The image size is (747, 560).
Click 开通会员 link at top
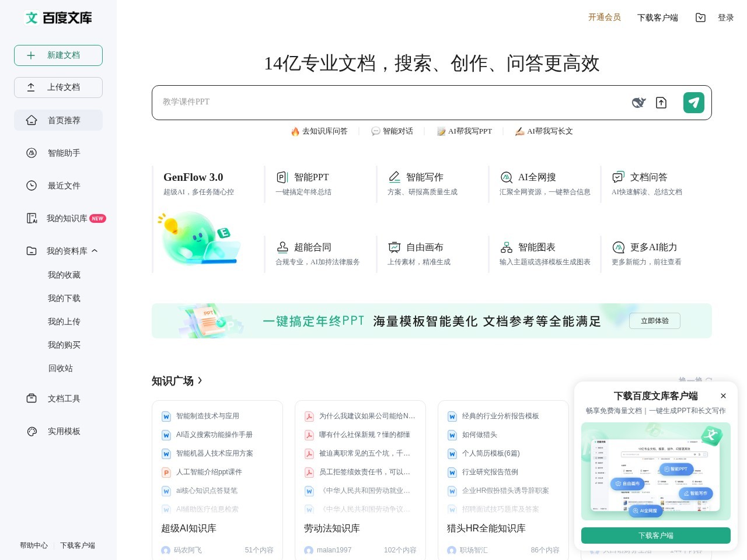(604, 17)
